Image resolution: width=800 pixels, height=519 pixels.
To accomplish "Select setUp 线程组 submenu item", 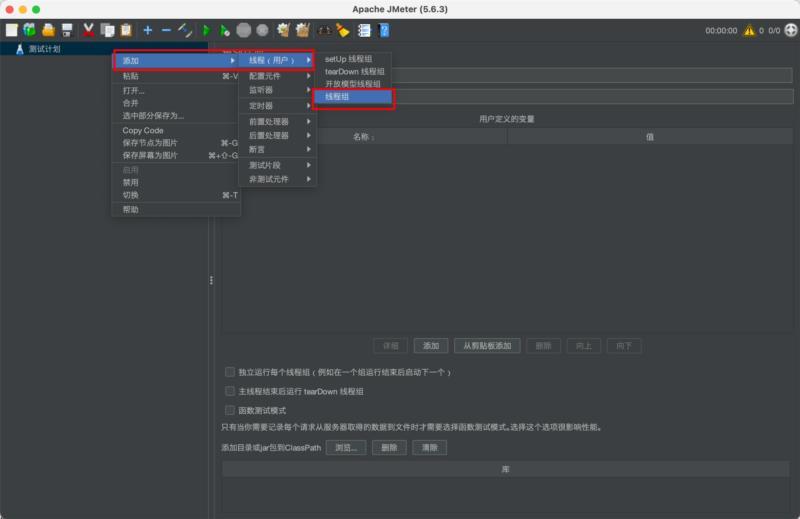I will click(353, 59).
